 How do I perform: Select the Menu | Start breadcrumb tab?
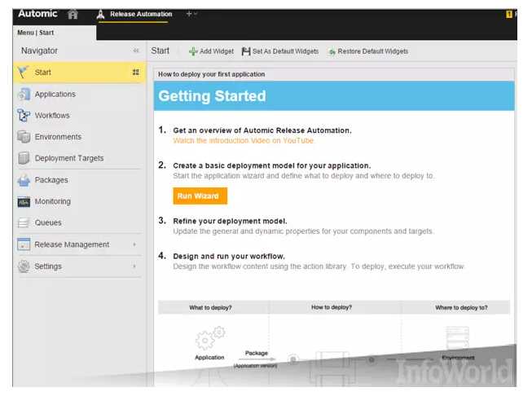35,33
